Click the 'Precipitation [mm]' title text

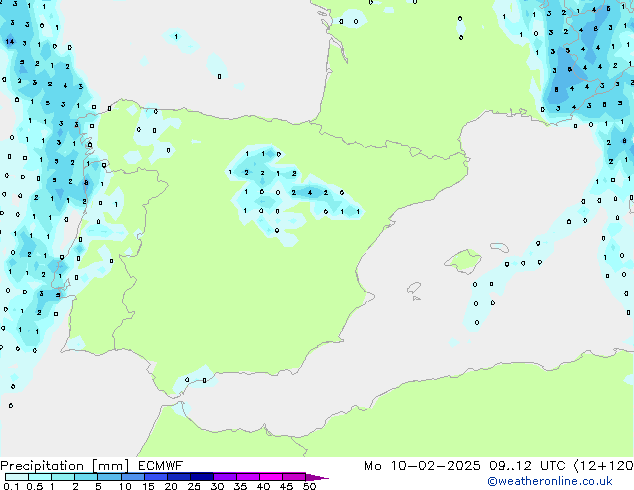coord(65,466)
